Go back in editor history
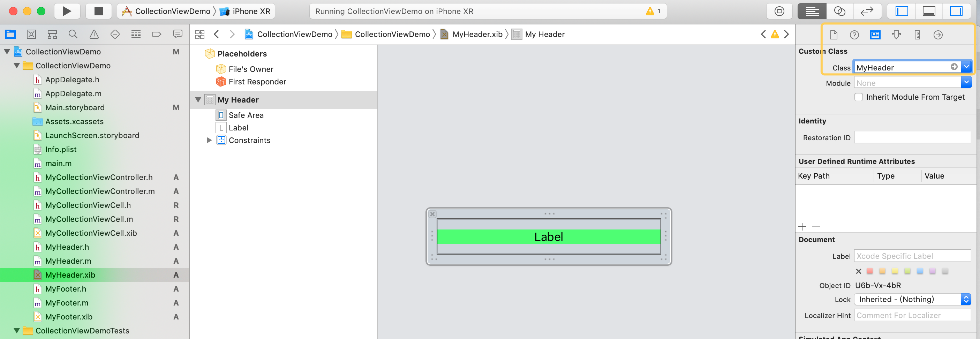This screenshot has width=980, height=339. coord(217,34)
